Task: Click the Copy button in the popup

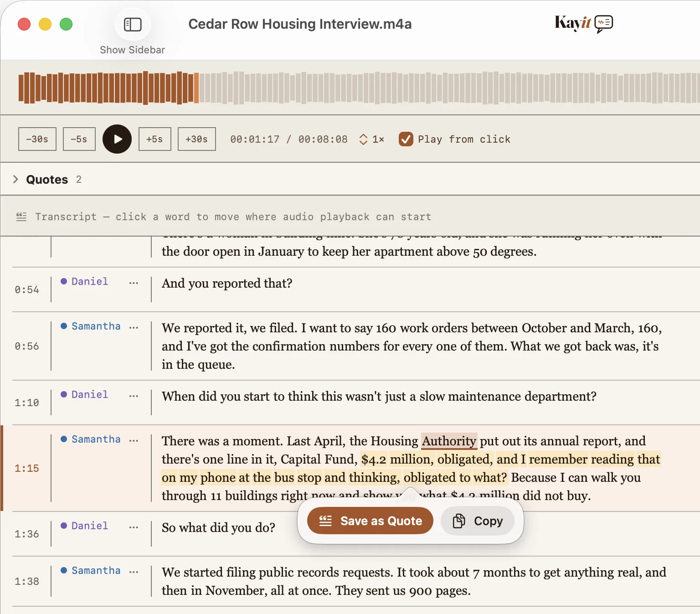Action: [478, 521]
